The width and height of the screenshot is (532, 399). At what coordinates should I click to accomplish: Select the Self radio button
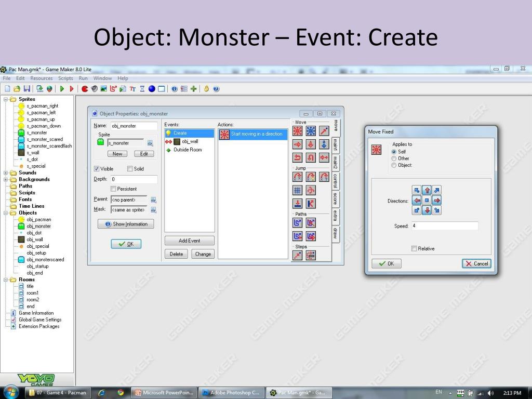tap(394, 152)
